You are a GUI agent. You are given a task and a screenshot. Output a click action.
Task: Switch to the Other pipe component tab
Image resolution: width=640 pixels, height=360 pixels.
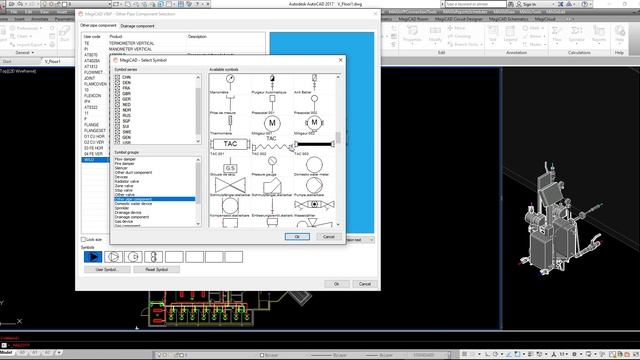point(98,25)
